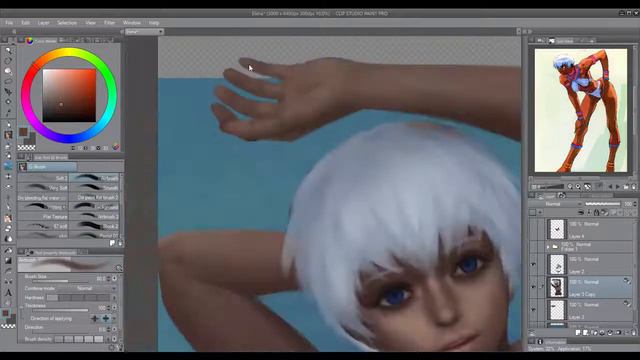Expand Folder 1 in layer list

pyautogui.click(x=548, y=247)
